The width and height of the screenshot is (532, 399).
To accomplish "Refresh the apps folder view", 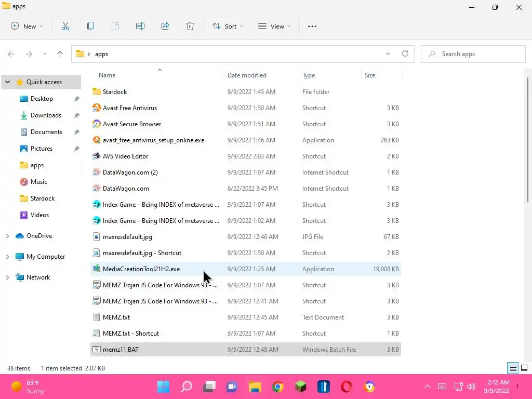I will tap(405, 54).
